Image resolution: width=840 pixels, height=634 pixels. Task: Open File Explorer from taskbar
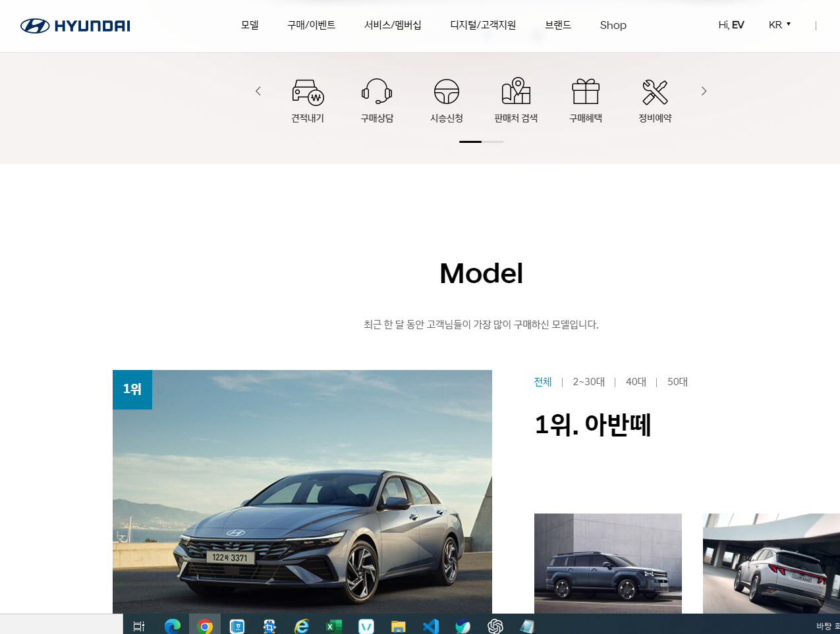[x=399, y=626]
